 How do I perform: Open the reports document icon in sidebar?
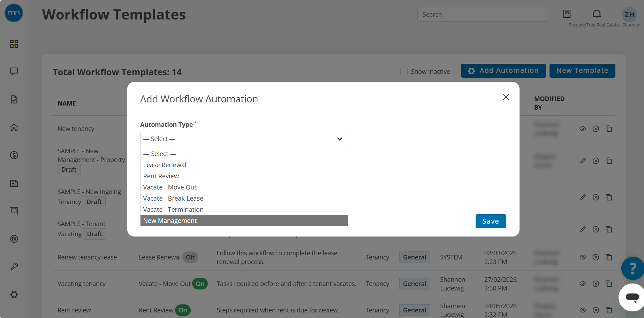coord(14,183)
